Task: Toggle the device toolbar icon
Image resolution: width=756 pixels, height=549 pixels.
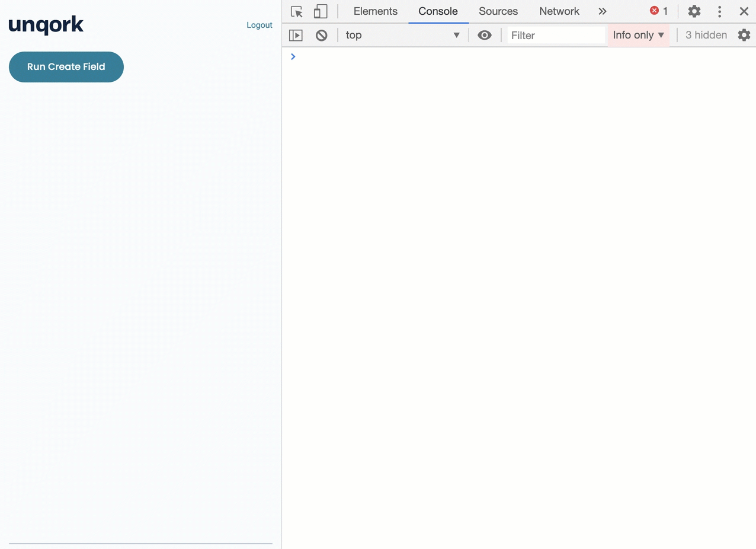Action: tap(321, 11)
